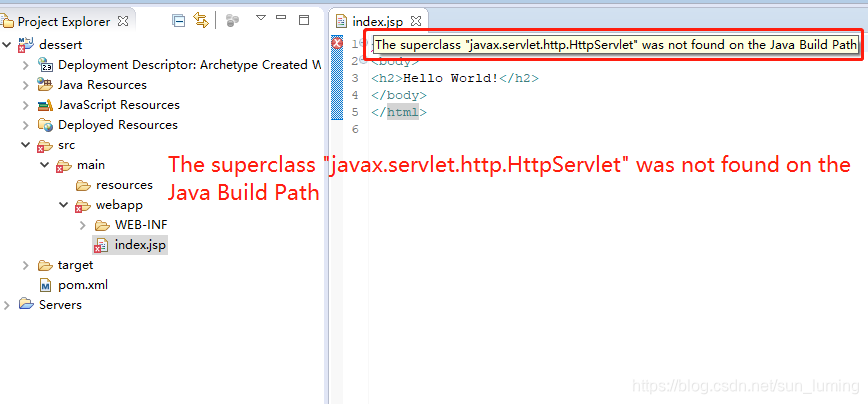Select the Project Explorer tab
Screen dimensions: 868x404
point(64,22)
